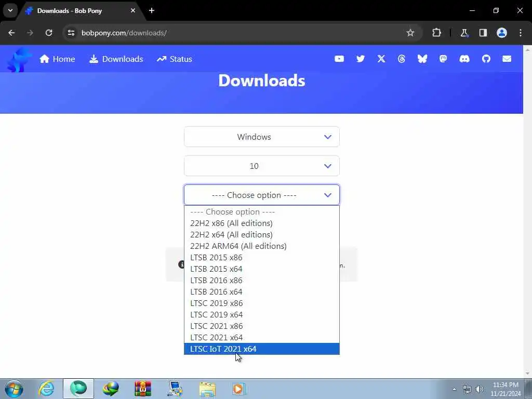532x399 pixels.
Task: Pick LTSC 2021 x86 option
Action: (262, 326)
